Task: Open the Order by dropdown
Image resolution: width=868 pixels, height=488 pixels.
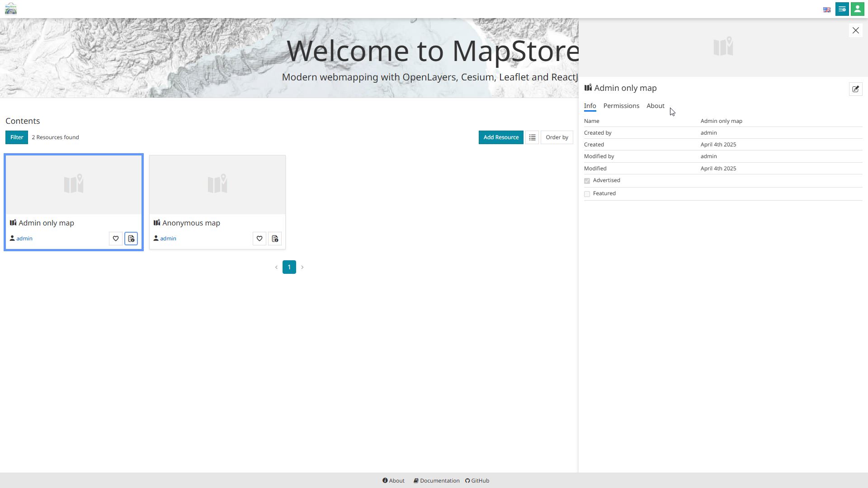Action: [x=557, y=137]
